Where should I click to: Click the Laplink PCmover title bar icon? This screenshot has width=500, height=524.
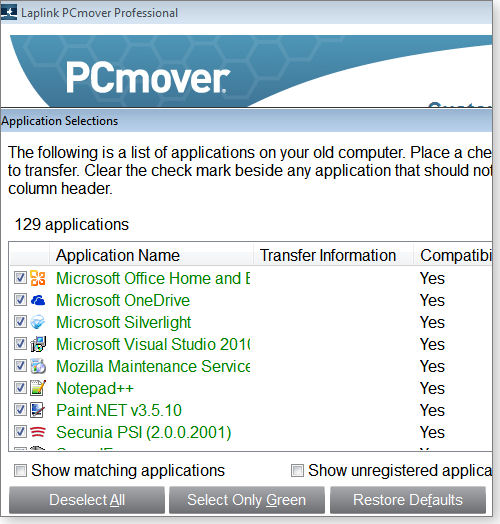click(x=9, y=12)
